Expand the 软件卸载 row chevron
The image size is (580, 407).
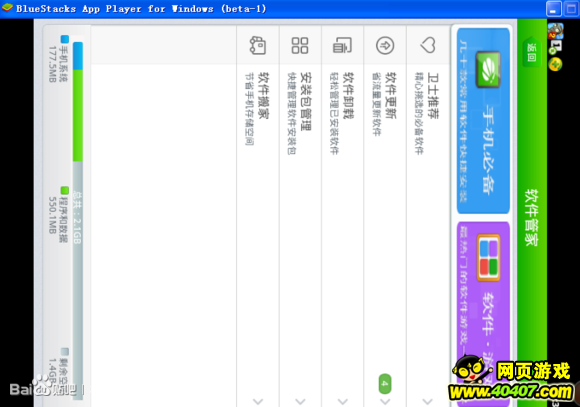(x=343, y=401)
